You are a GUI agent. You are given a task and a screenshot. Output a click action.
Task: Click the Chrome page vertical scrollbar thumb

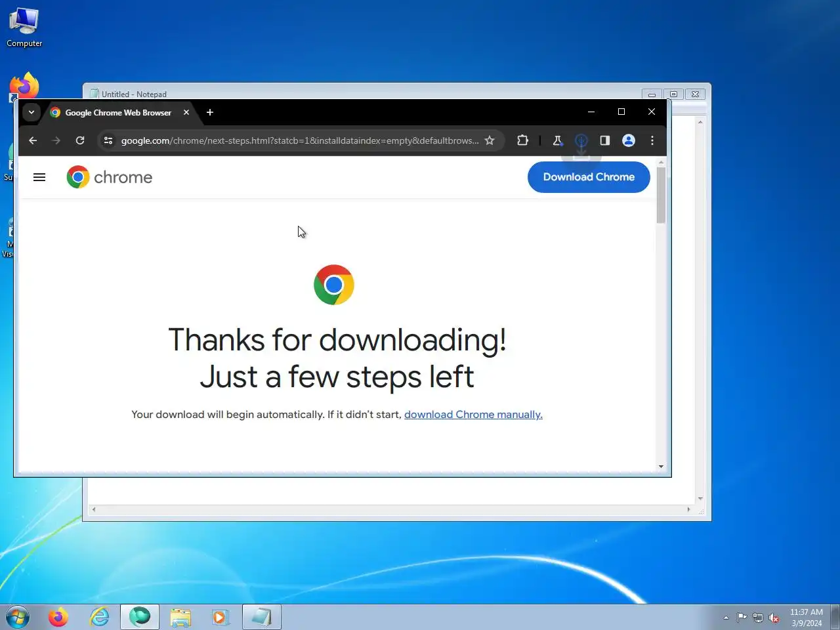click(x=661, y=195)
